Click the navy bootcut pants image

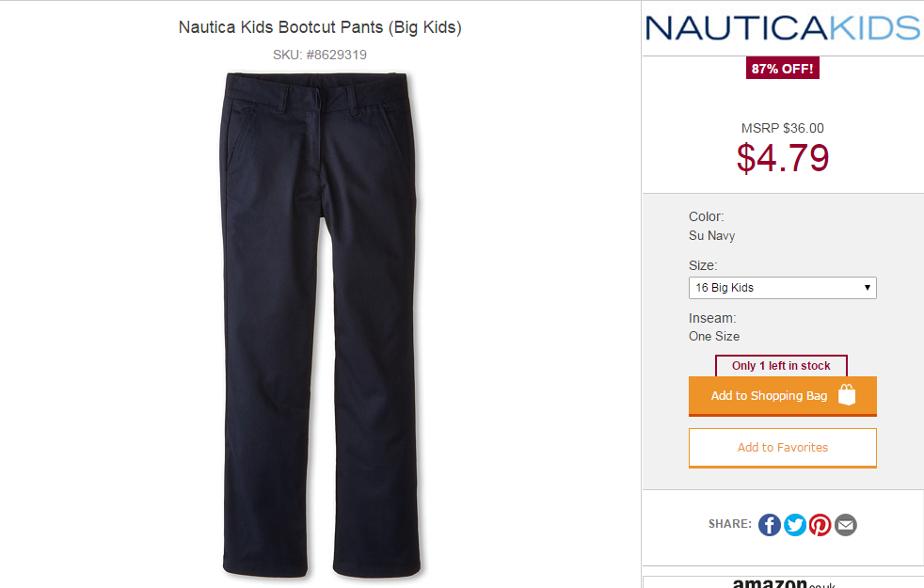click(x=320, y=324)
